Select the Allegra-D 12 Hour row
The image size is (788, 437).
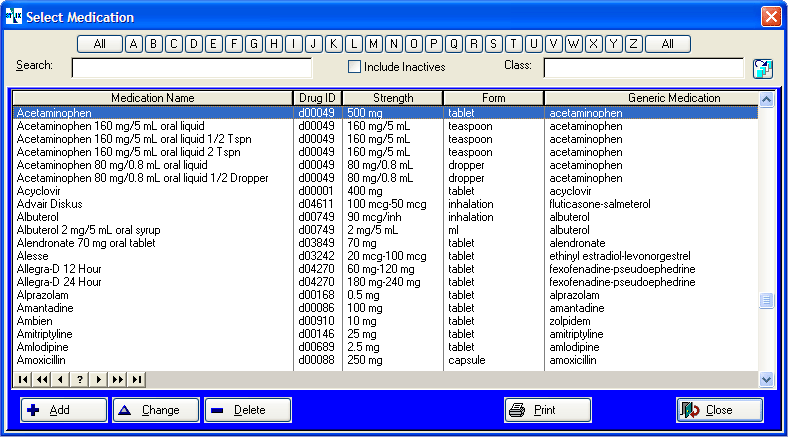point(385,269)
